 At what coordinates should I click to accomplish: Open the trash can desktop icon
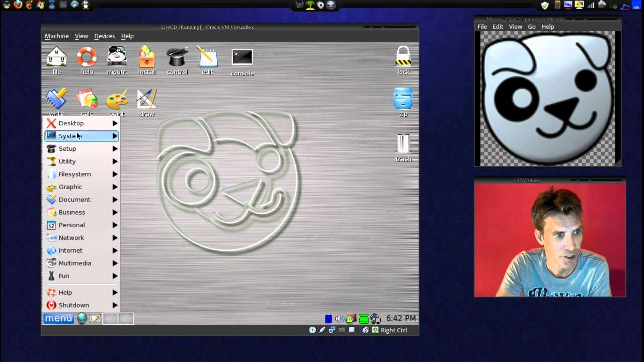tap(403, 147)
